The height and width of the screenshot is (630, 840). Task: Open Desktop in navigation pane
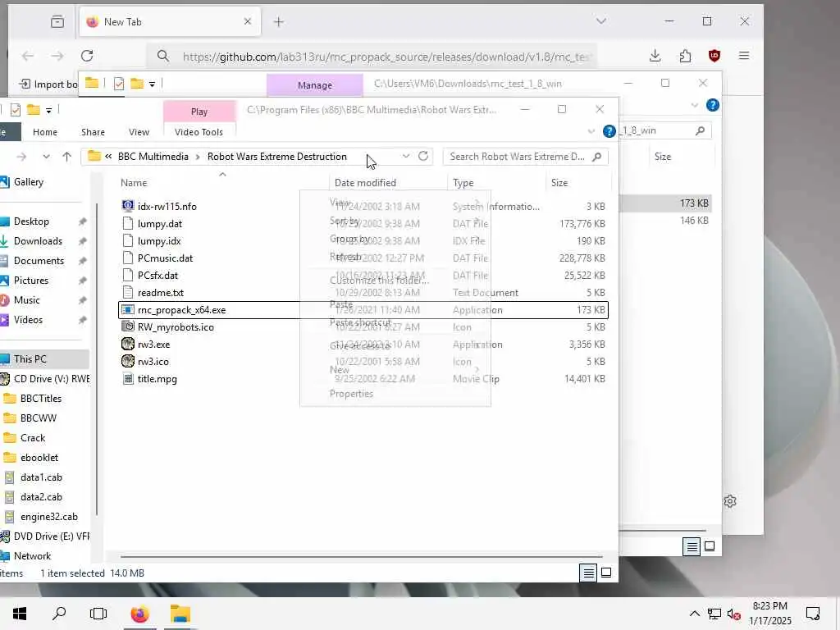31,221
